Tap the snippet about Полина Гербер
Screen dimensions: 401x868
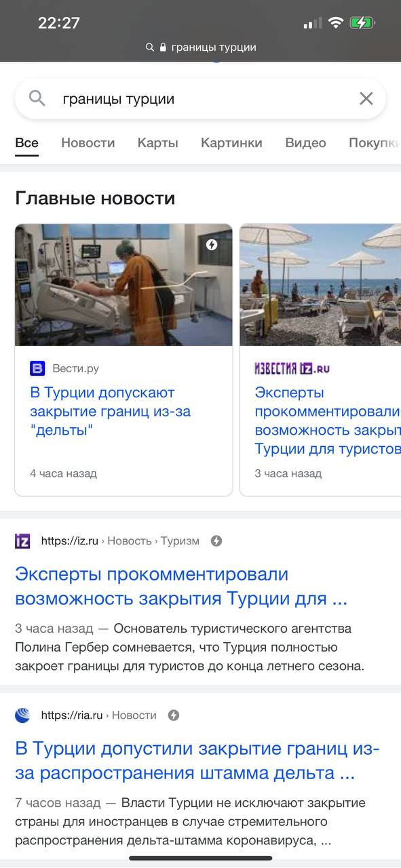[x=190, y=647]
